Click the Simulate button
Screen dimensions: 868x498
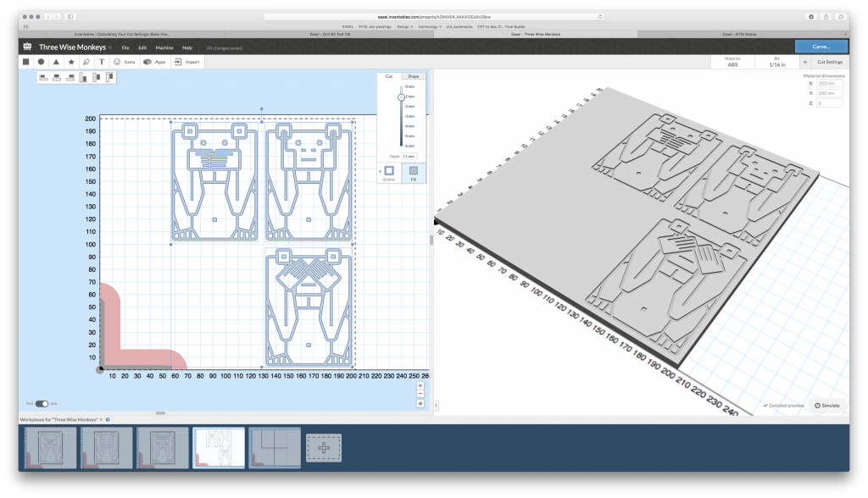[827, 406]
